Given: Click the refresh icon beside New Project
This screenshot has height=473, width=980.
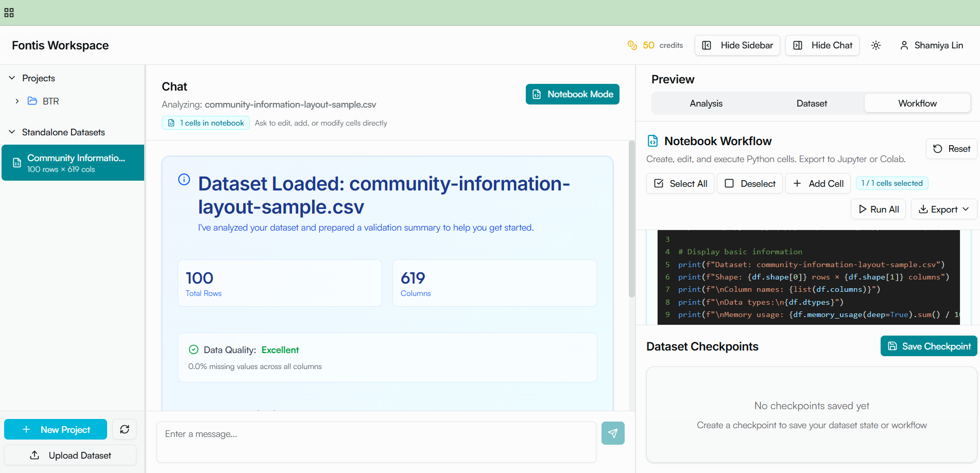Looking at the screenshot, I should tap(124, 429).
